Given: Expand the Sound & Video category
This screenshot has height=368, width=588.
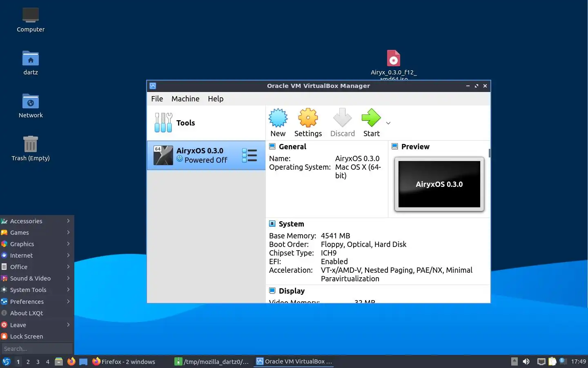Looking at the screenshot, I should 37,278.
